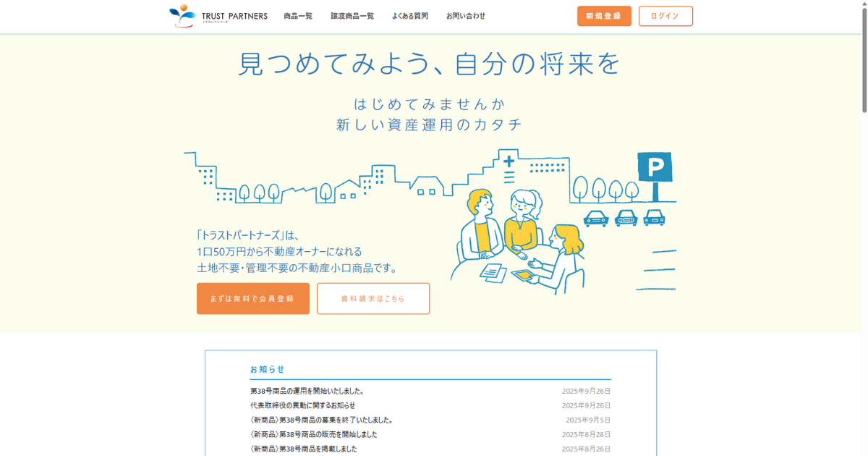868x456 pixels.
Task: Click the three people meeting illustration
Action: click(x=517, y=239)
